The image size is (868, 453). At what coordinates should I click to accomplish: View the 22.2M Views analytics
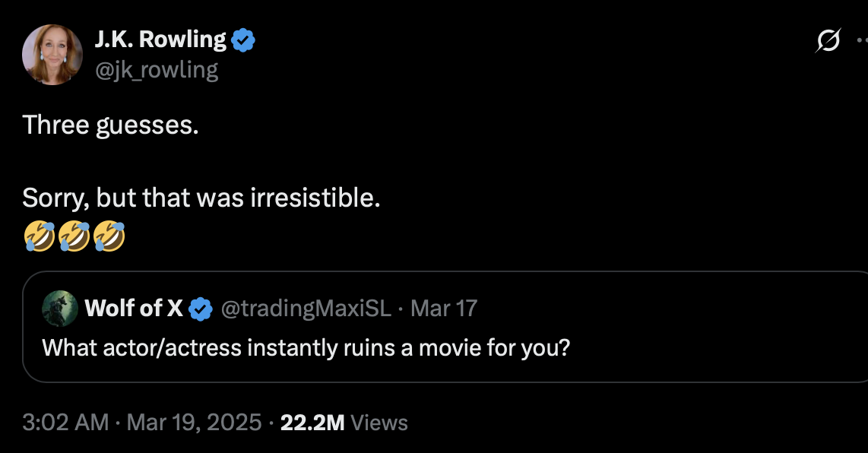pyautogui.click(x=344, y=423)
